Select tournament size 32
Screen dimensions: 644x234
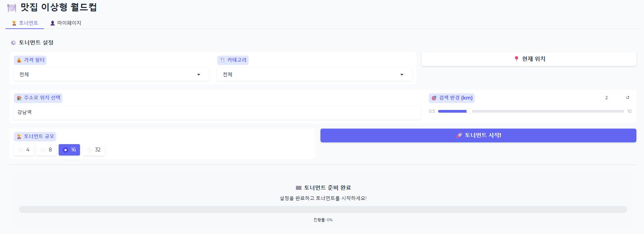94,150
